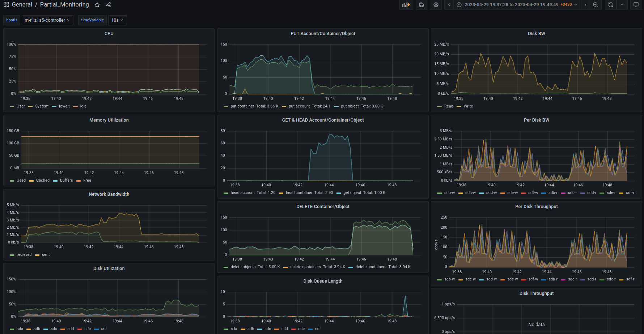Toggle the iowait series in CPU legend
This screenshot has height=334, width=644.
(64, 106)
